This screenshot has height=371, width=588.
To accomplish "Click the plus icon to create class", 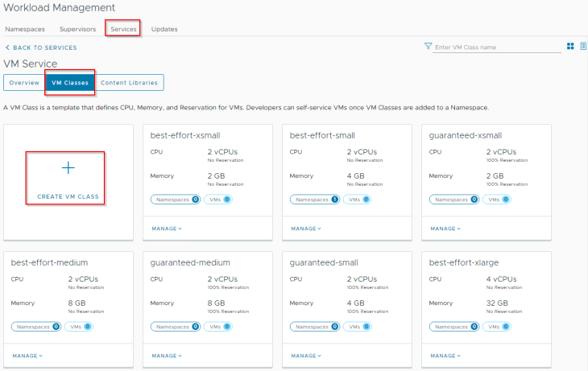I will [x=68, y=167].
